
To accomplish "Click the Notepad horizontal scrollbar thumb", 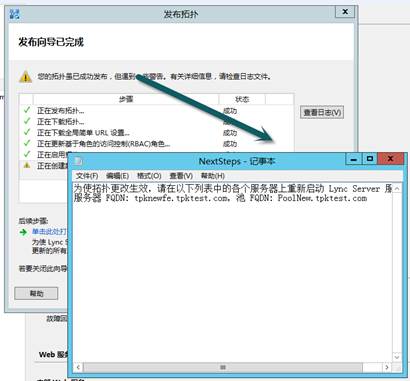I will click(x=222, y=367).
